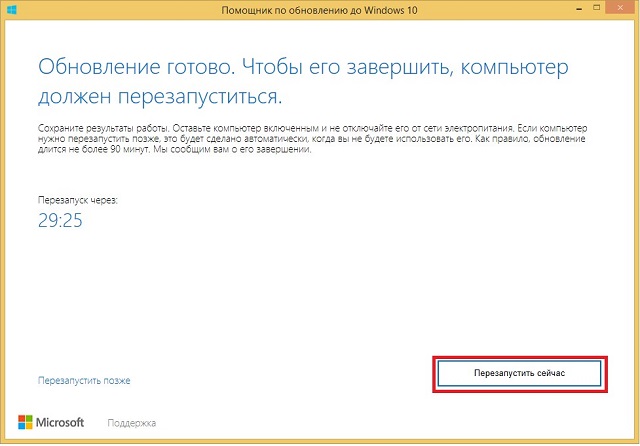Click the Windows logo icon in title bar
640x446 pixels.
point(12,9)
